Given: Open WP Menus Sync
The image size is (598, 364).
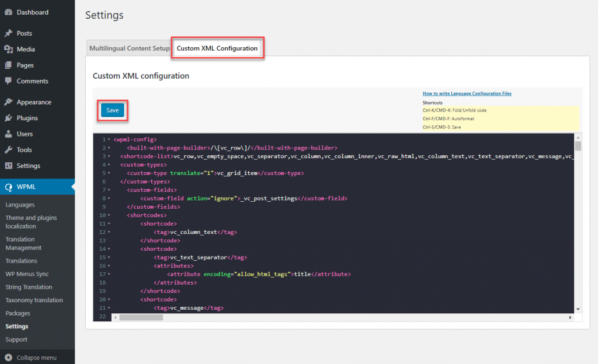Looking at the screenshot, I should coord(27,274).
